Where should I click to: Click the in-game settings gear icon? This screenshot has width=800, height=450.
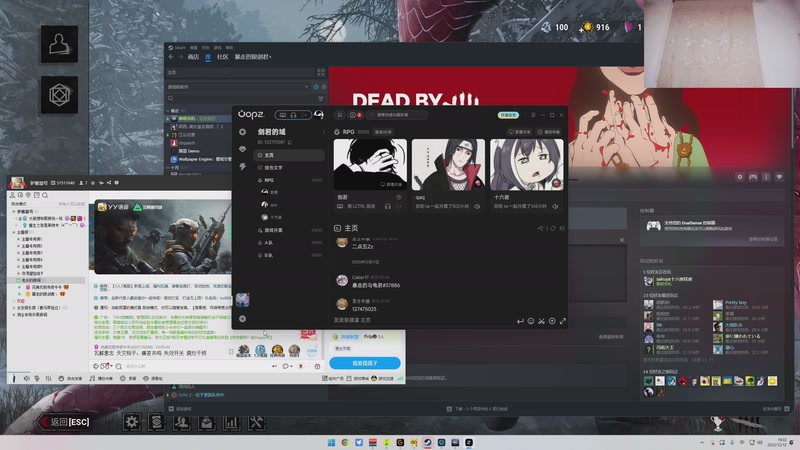click(132, 422)
